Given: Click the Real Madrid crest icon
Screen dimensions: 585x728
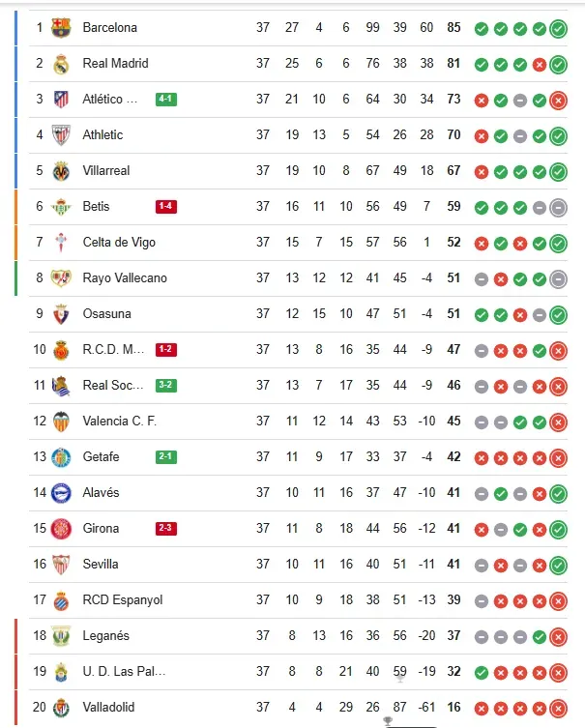Looking at the screenshot, I should [61, 64].
